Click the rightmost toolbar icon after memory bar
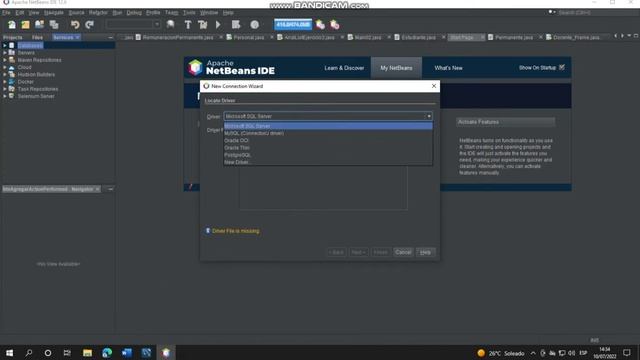The width and height of the screenshot is (640, 360). click(x=335, y=25)
